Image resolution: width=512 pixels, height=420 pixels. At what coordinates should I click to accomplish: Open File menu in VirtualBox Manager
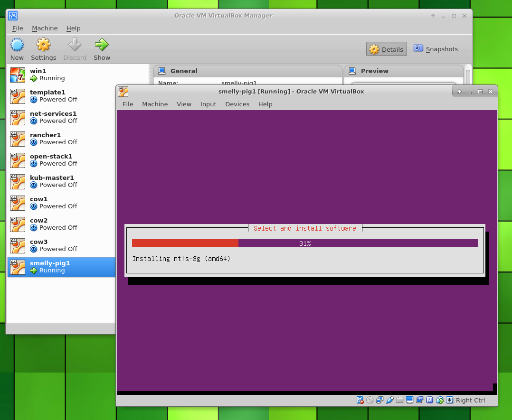coord(18,28)
